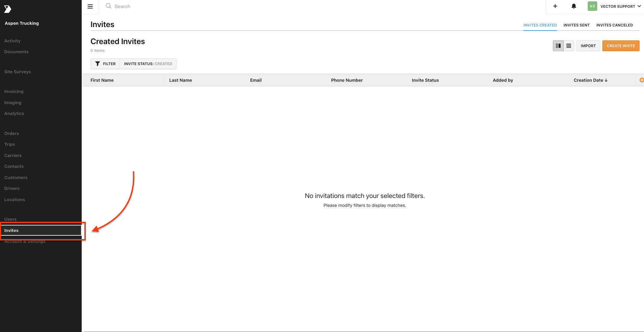The image size is (644, 332).
Task: Click the Import button
Action: click(x=588, y=46)
